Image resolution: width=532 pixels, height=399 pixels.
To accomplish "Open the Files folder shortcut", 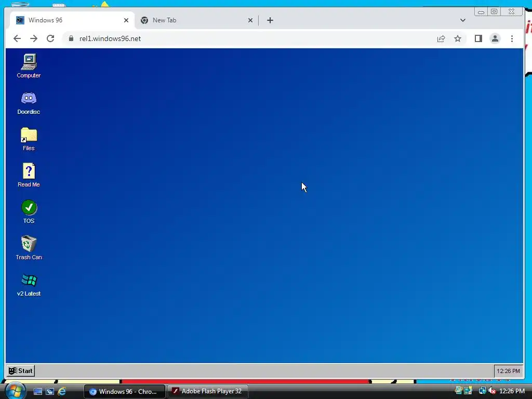I will [29, 139].
